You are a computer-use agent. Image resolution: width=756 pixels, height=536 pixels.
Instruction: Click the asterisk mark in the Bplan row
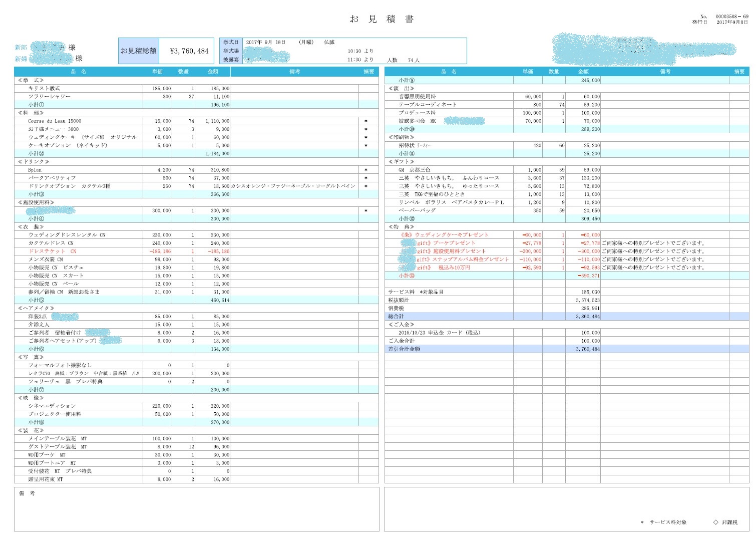(x=366, y=170)
